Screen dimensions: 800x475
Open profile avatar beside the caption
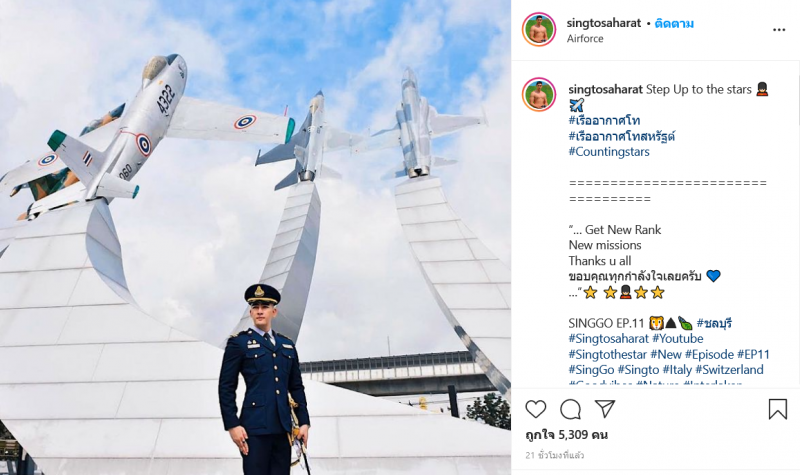tap(539, 95)
